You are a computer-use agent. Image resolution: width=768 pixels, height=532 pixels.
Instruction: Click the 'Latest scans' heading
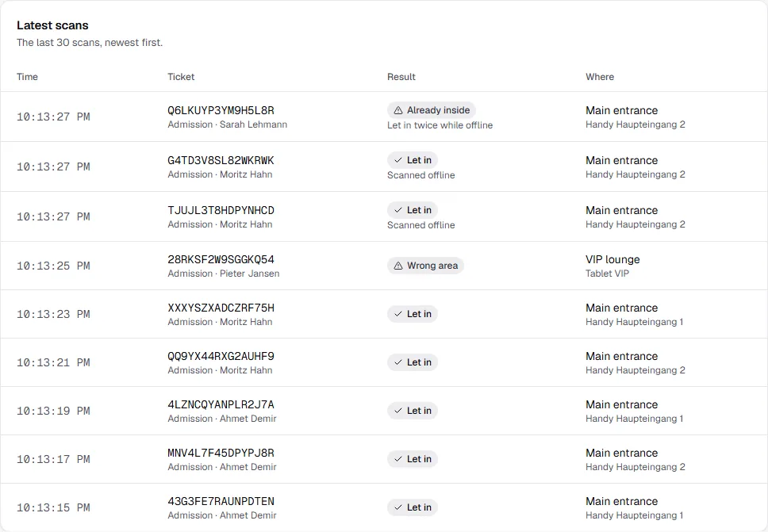52,25
